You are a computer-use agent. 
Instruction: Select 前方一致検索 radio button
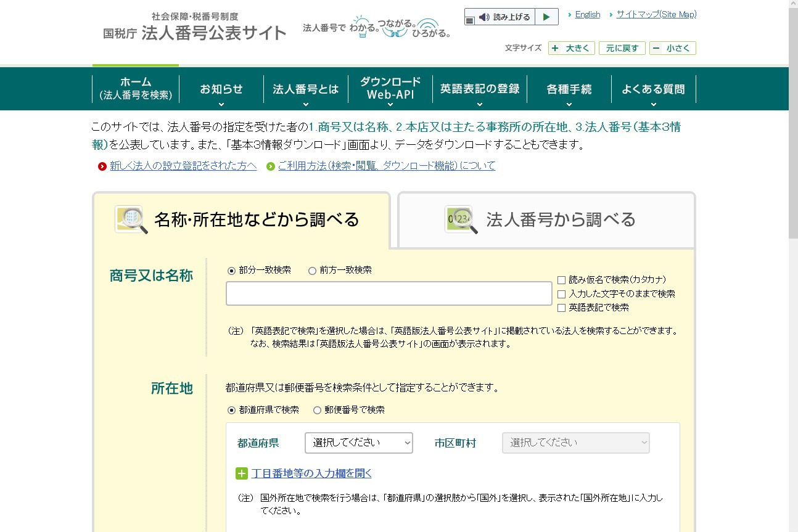(x=312, y=270)
